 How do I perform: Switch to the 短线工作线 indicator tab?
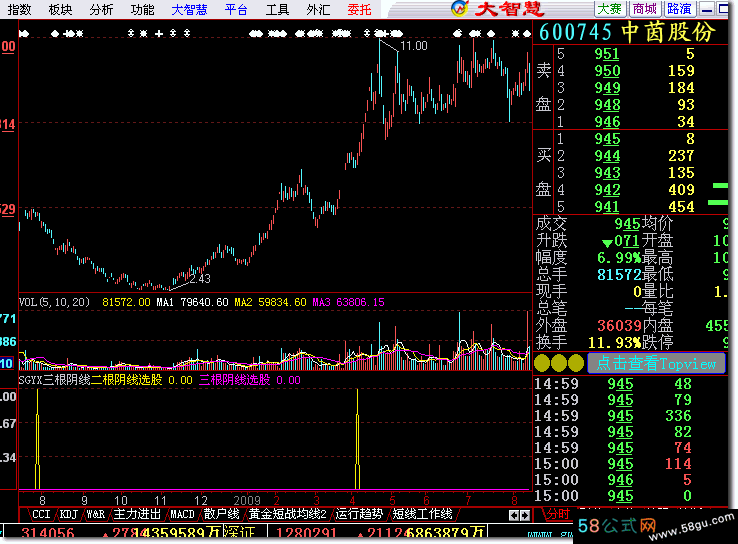422,514
